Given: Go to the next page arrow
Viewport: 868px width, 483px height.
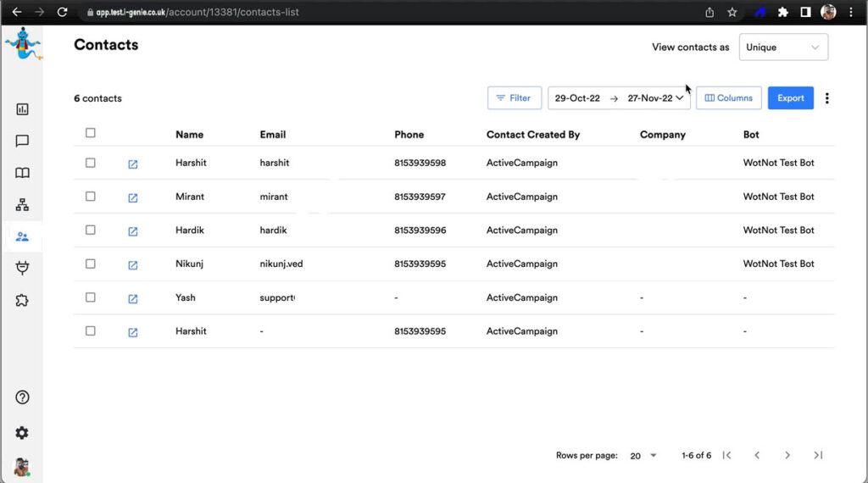Looking at the screenshot, I should 787,456.
